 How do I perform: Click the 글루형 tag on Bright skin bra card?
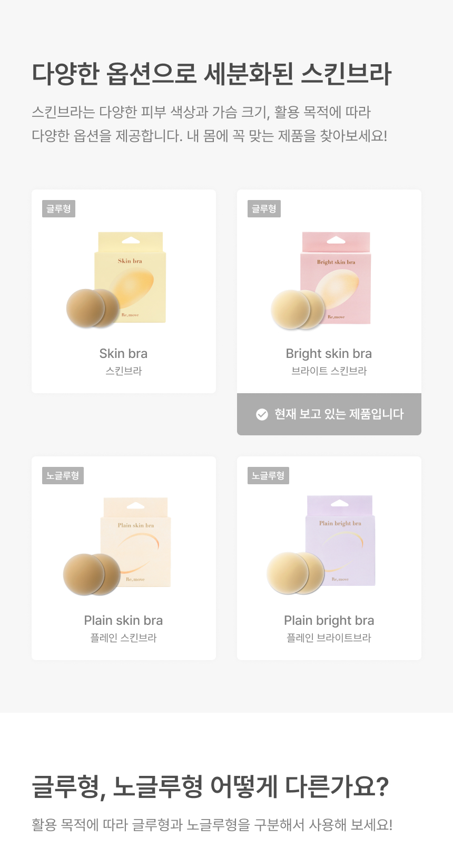(x=264, y=209)
